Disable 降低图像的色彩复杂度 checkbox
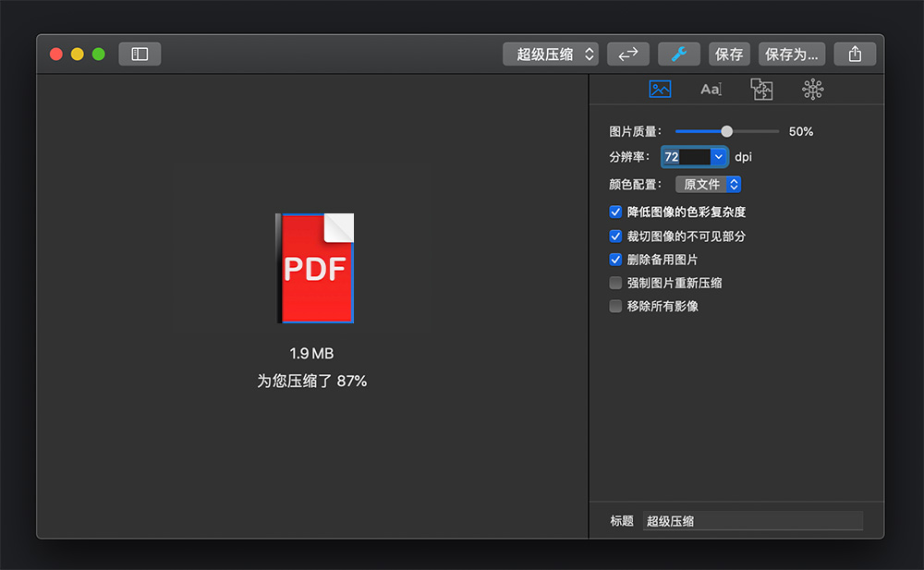The height and width of the screenshot is (570, 924). point(615,212)
